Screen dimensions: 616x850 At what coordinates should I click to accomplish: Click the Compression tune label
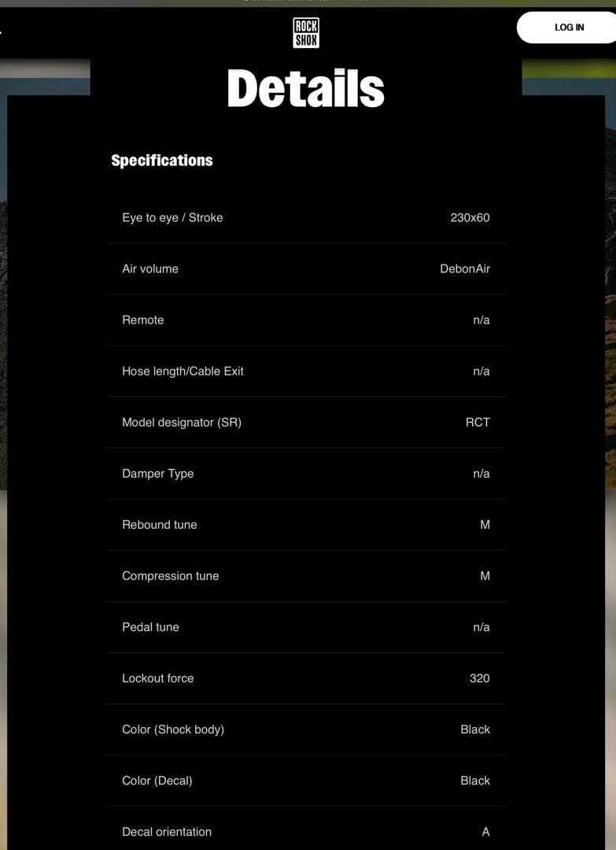pos(171,576)
